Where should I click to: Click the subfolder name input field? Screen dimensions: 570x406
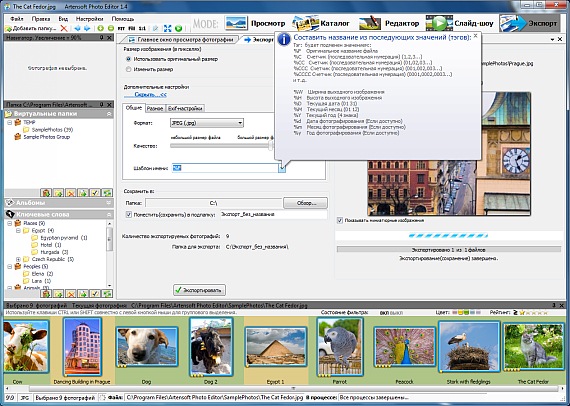point(273,214)
